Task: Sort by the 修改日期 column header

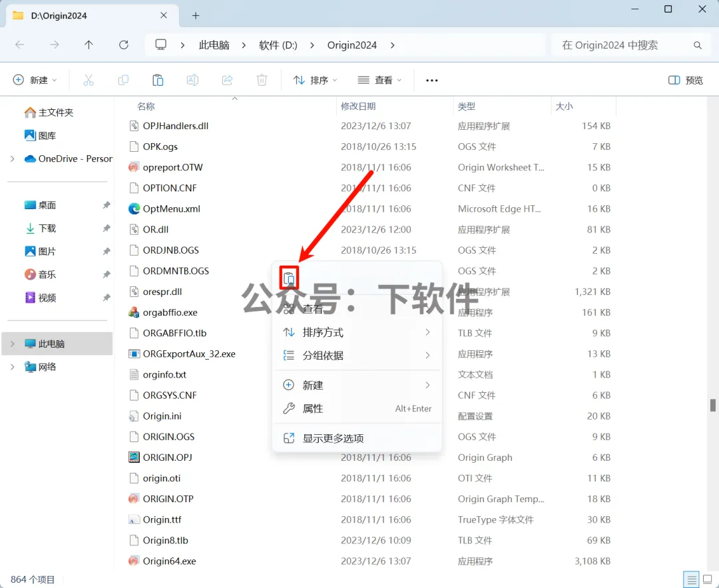Action: coord(358,107)
